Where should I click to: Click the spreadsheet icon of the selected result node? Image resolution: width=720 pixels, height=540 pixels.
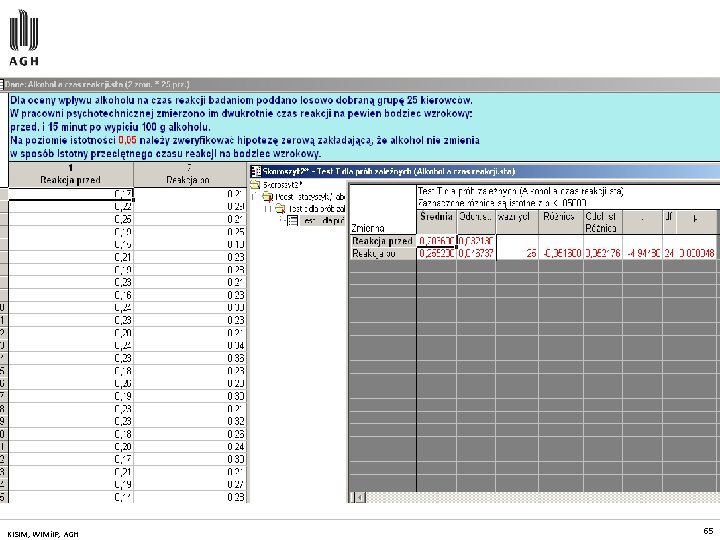pyautogui.click(x=292, y=221)
